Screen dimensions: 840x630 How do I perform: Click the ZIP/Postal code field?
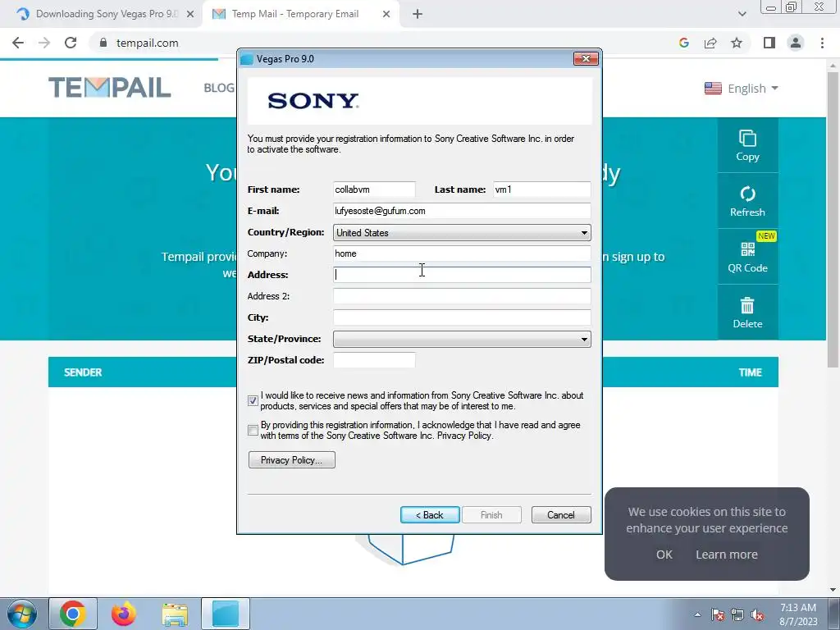coord(374,360)
